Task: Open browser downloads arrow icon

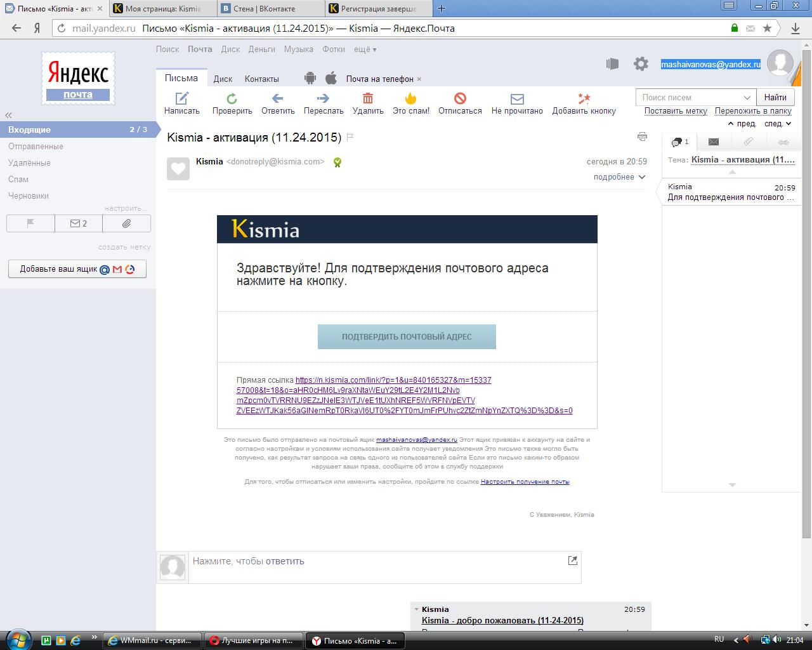Action: click(796, 28)
